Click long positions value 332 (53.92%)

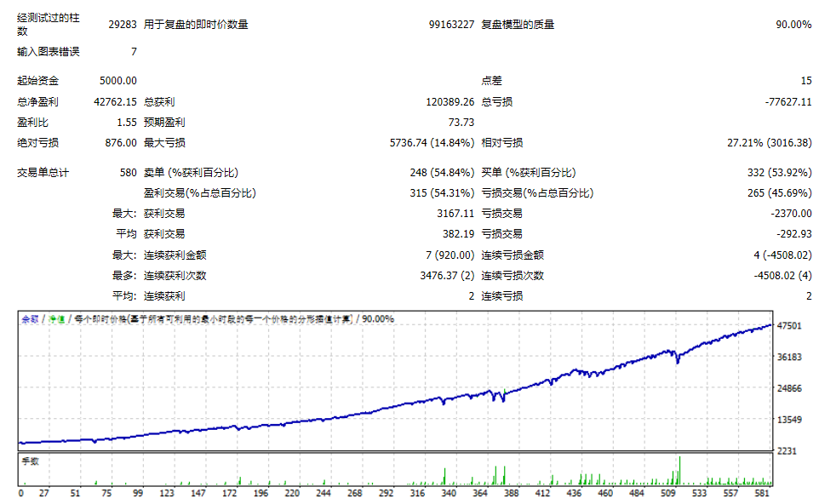[x=780, y=173]
